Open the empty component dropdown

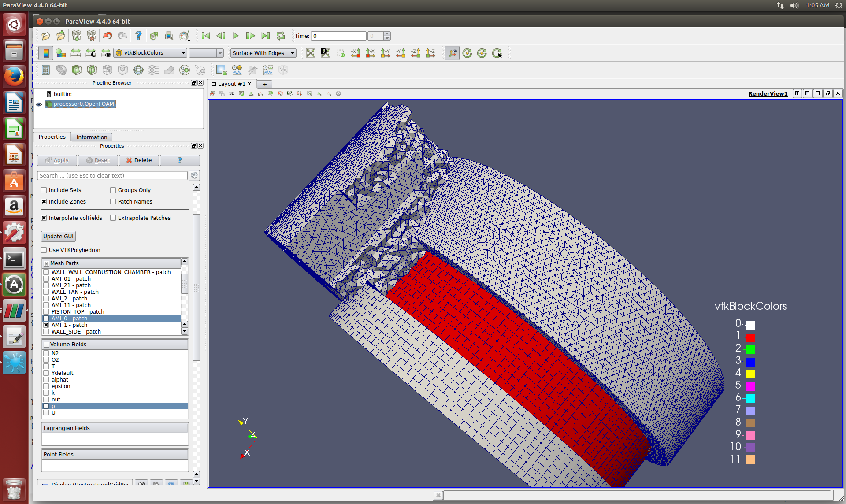[x=206, y=53]
